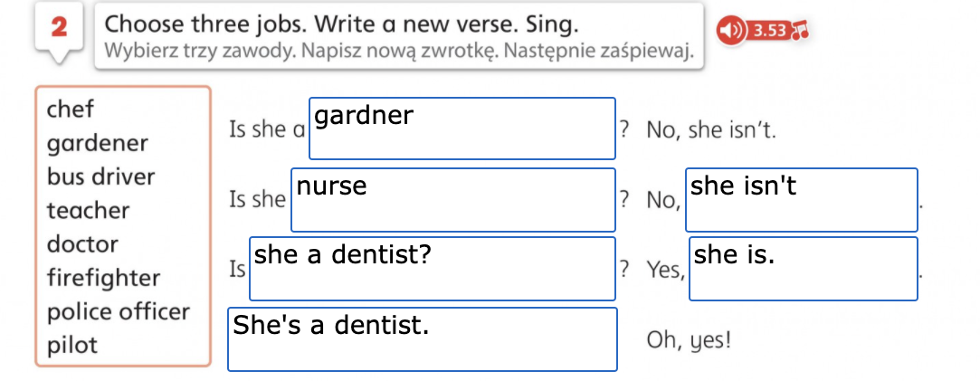Choose "pilot" from the word bank
The width and height of the screenshot is (980, 381).
pos(72,346)
